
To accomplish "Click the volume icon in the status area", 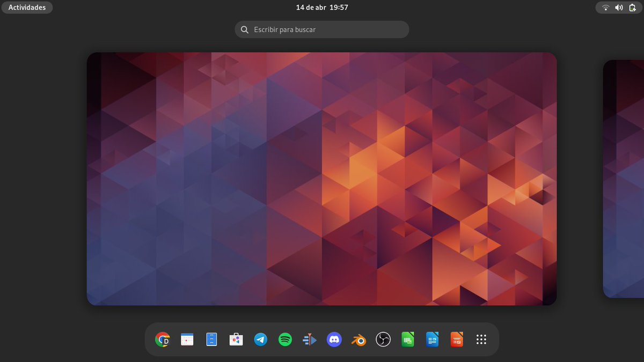I will tap(619, 8).
